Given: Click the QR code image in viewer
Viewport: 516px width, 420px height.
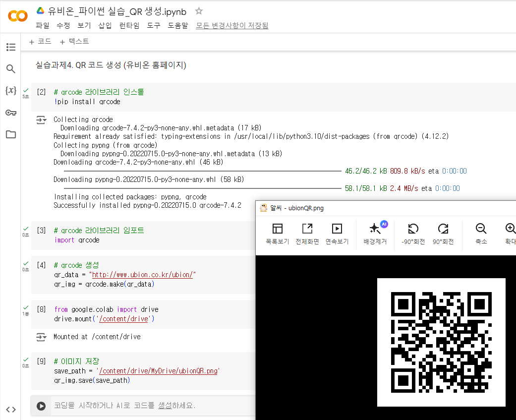Looking at the screenshot, I should [x=441, y=342].
